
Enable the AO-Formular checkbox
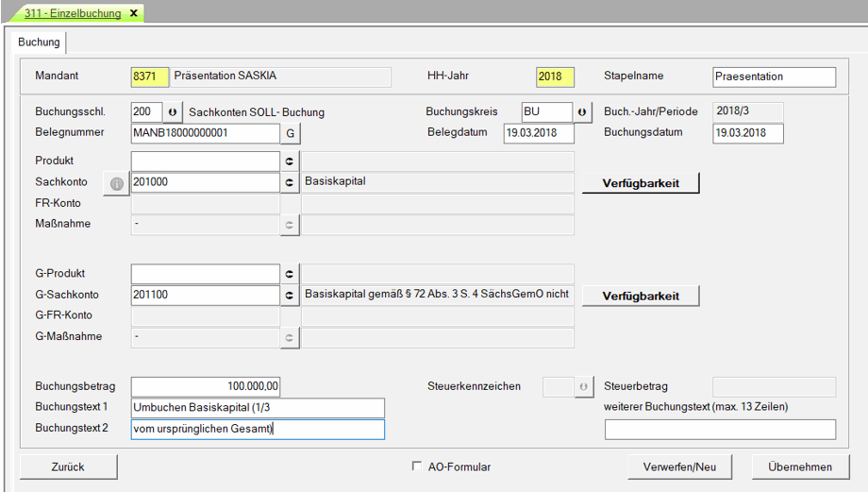417,467
